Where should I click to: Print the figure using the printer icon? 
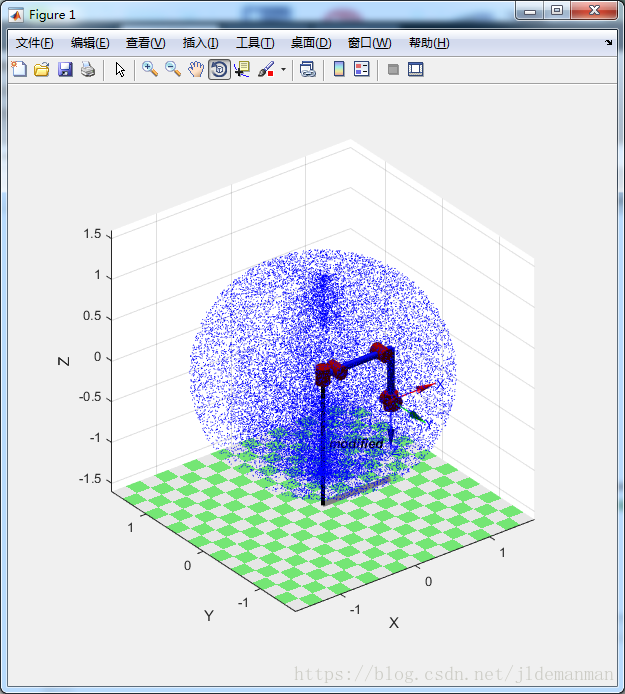pos(88,69)
